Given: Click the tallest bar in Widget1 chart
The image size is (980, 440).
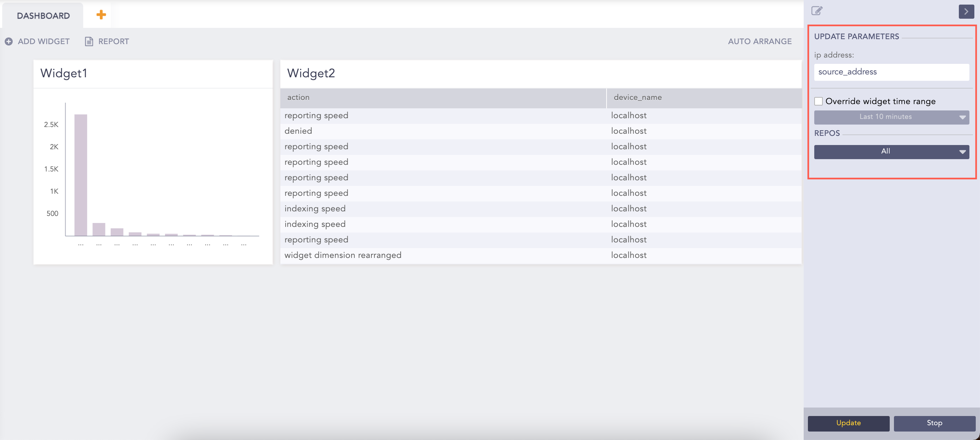Looking at the screenshot, I should tap(81, 175).
